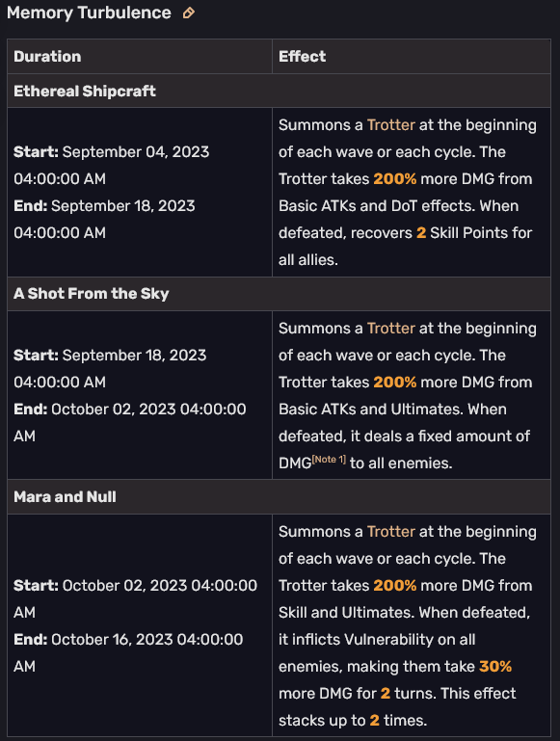Open the Trotter link in Ethereal Shipcraft effect
Viewport: 560px width, 741px height.
(x=390, y=125)
